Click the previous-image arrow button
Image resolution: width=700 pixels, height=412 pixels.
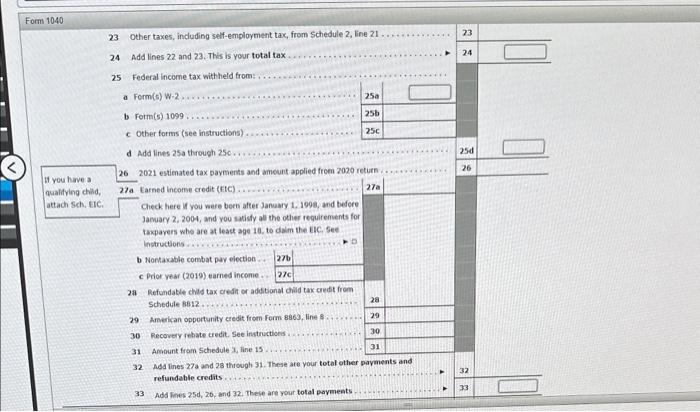coord(12,168)
